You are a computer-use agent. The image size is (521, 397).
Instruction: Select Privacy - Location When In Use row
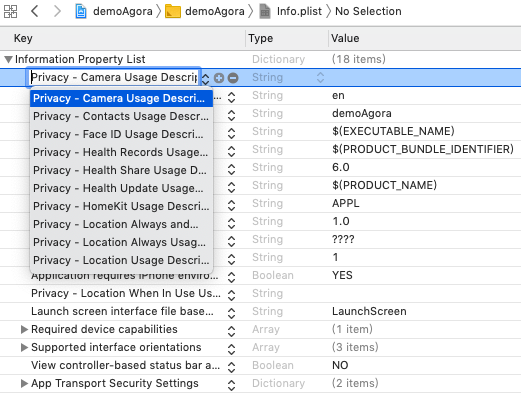[260, 294]
